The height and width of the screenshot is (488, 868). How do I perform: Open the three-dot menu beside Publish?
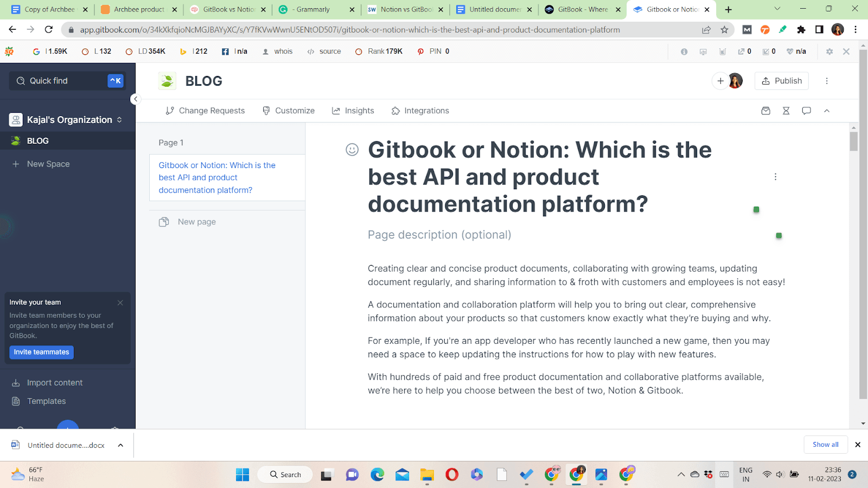click(827, 81)
